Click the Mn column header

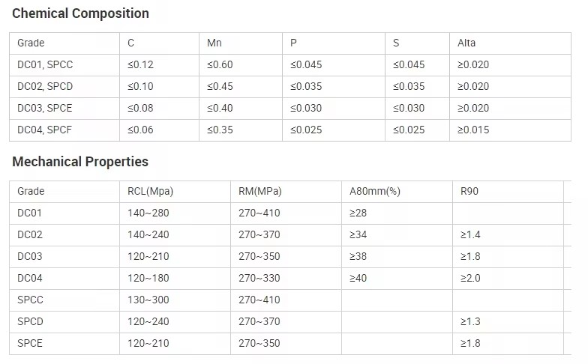click(214, 43)
